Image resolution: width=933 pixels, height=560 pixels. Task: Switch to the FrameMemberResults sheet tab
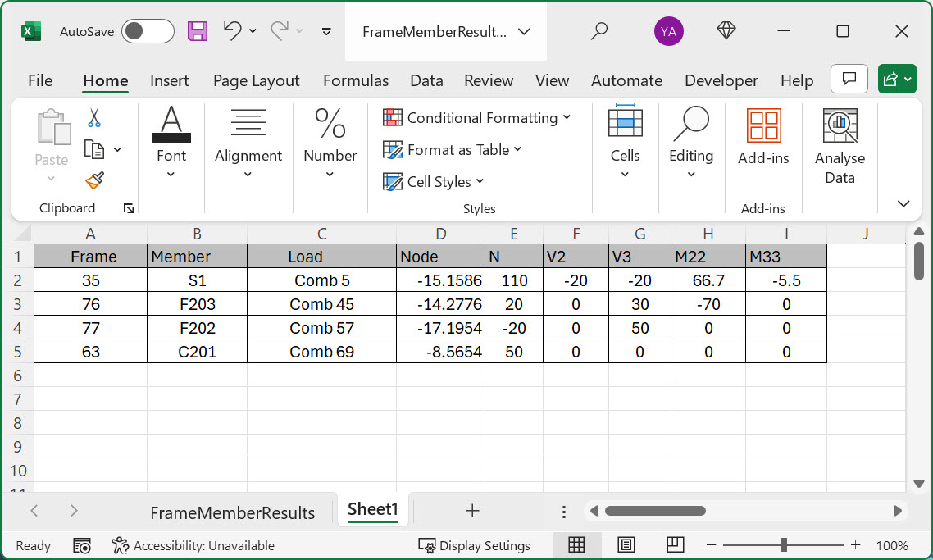tap(232, 512)
